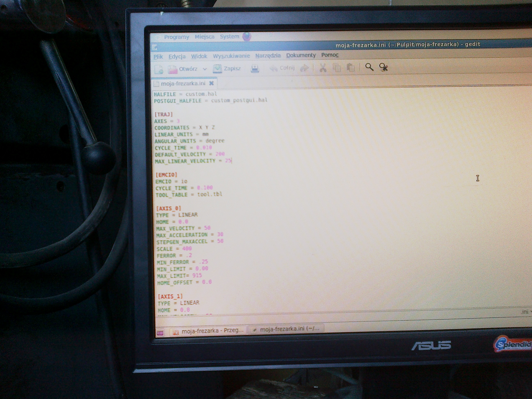Click the SCALE = 400 line
The width and height of the screenshot is (532, 399).
[174, 248]
